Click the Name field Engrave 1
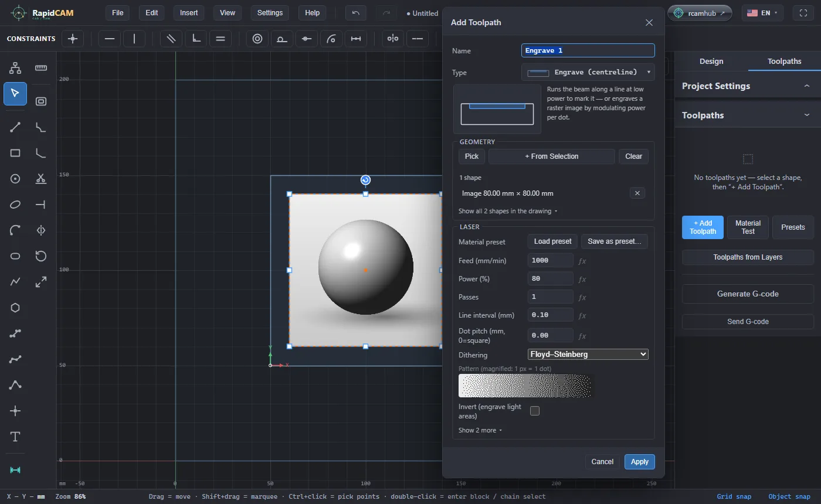This screenshot has height=504, width=821. coord(588,50)
